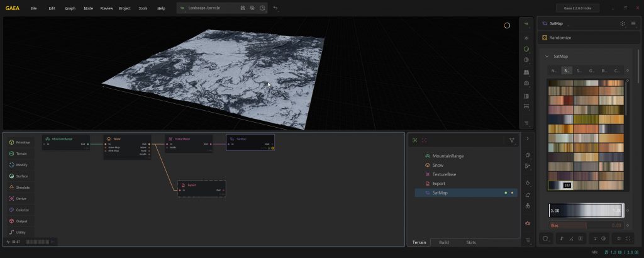644x258 pixels.
Task: Toggle the green dot on SatMap row
Action: 506,193
